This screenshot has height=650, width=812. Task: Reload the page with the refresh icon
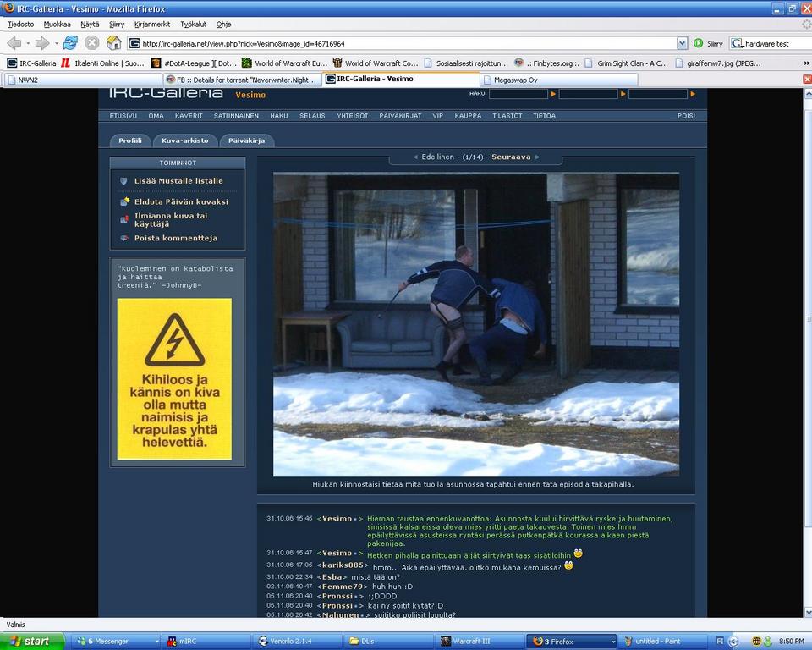click(70, 43)
